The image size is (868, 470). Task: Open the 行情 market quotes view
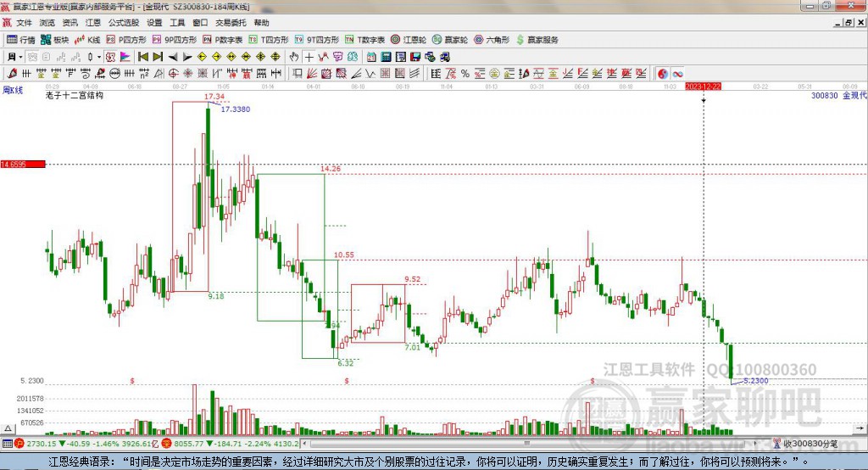[x=21, y=39]
